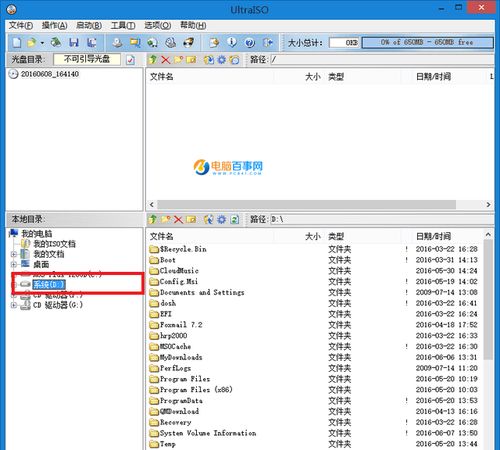500x450 pixels.
Task: Click the gear icon in disc directory toolbar
Action: [x=221, y=60]
